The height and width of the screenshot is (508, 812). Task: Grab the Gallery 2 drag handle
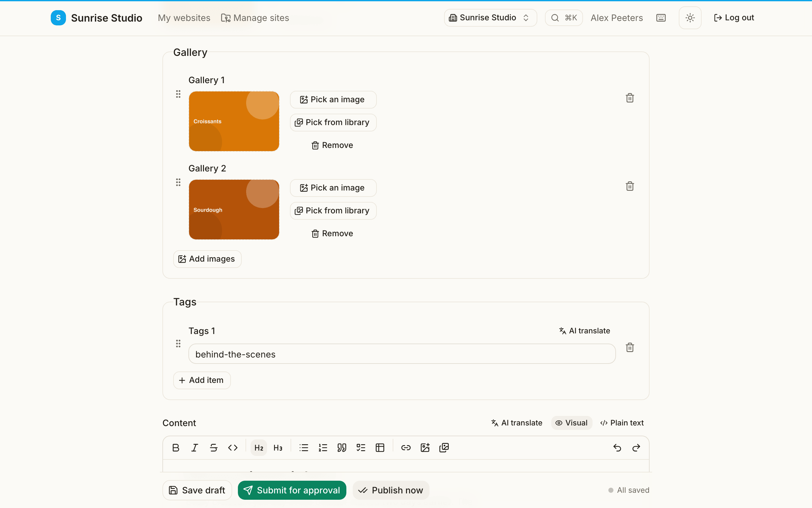[x=178, y=182]
